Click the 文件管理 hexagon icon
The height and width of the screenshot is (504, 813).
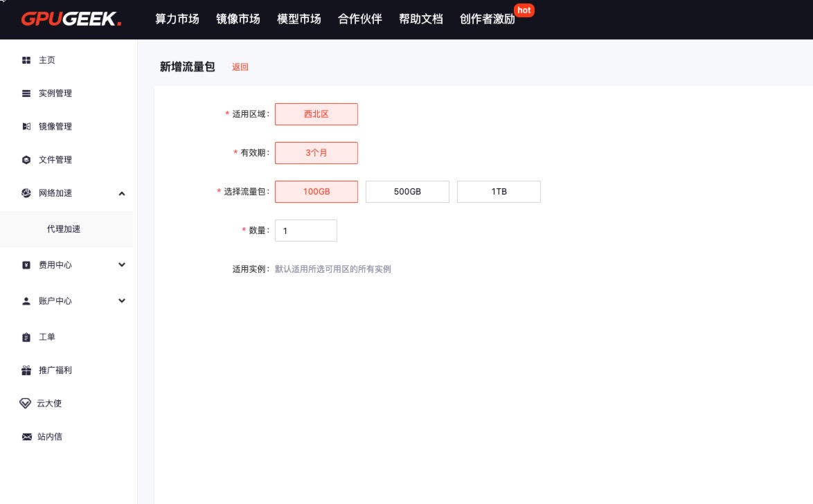click(26, 160)
